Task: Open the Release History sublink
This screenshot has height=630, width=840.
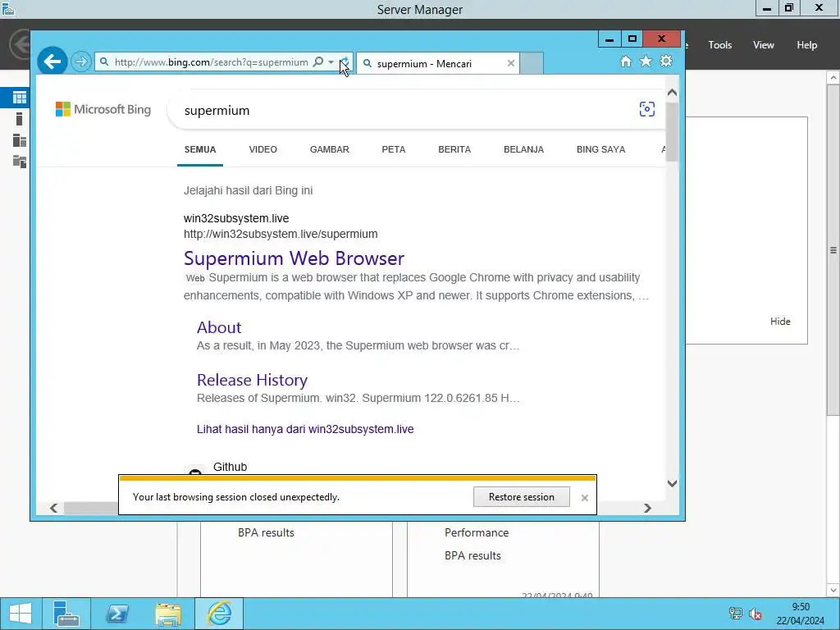Action: (x=253, y=380)
